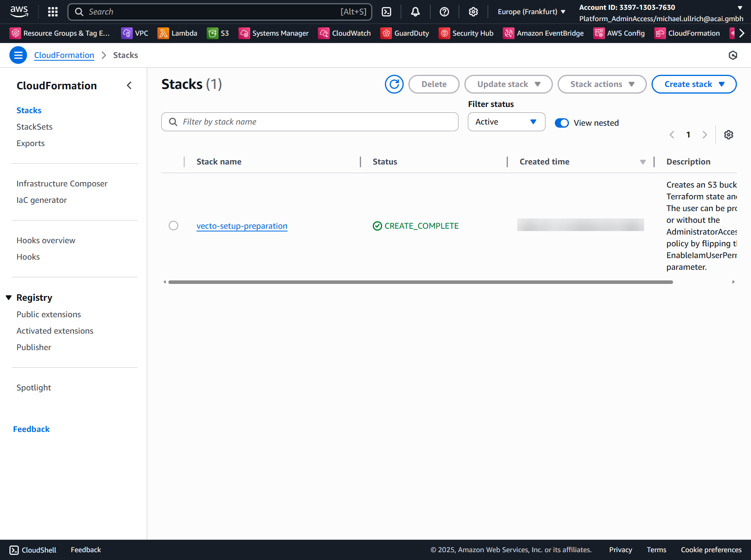Go to previous page of stacks

tap(672, 135)
